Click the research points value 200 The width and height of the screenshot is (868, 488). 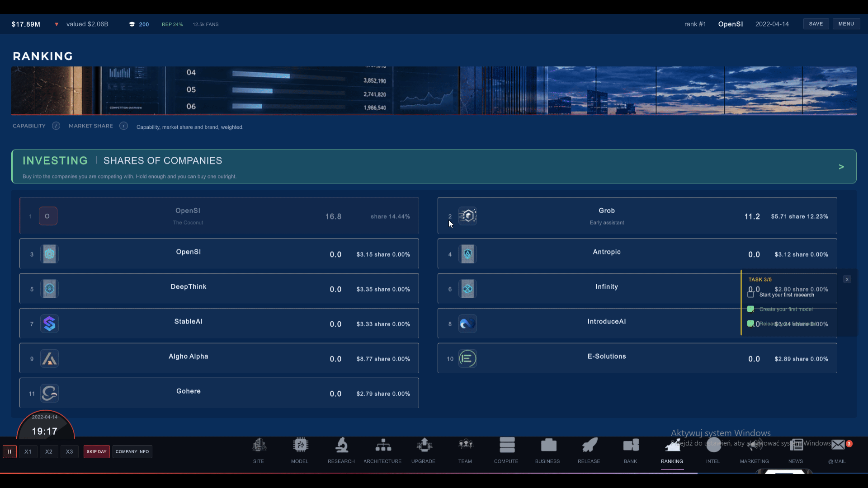[x=144, y=24]
